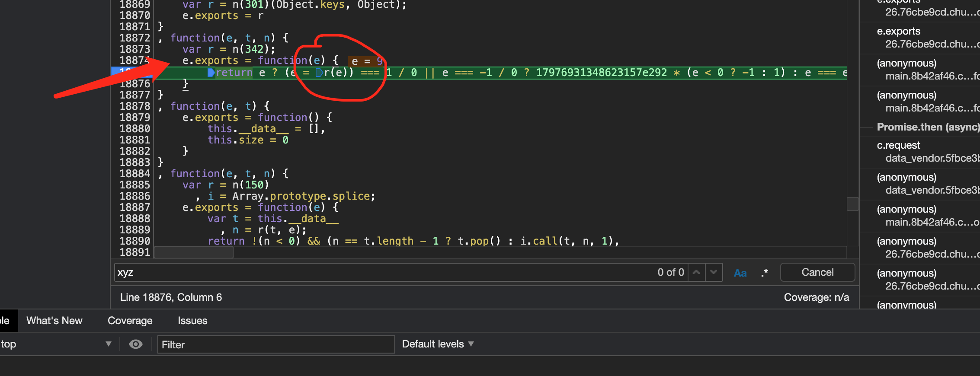
Task: Click the previous search result arrow
Action: (696, 272)
